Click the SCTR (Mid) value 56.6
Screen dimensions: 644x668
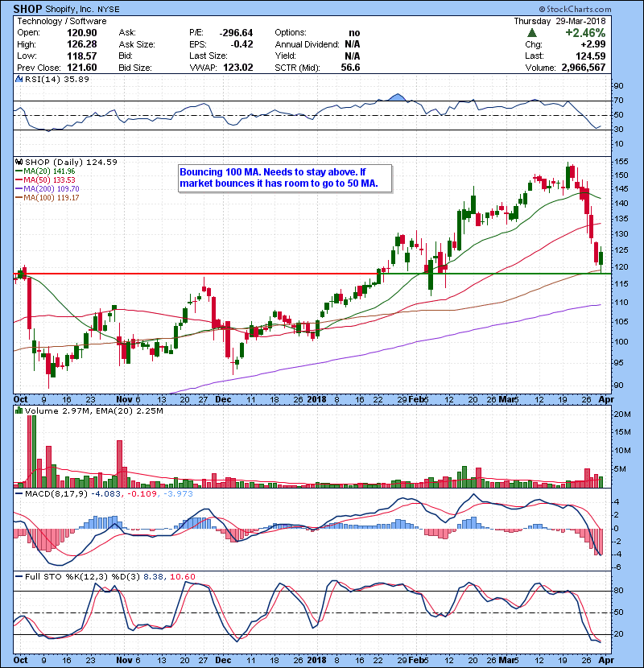[350, 68]
